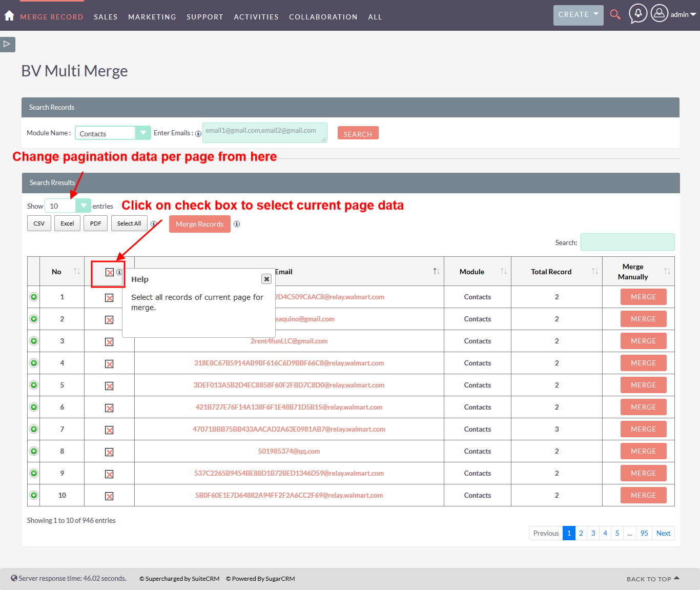The height and width of the screenshot is (590, 700).
Task: Open the ACTIVITIES menu
Action: tap(256, 17)
